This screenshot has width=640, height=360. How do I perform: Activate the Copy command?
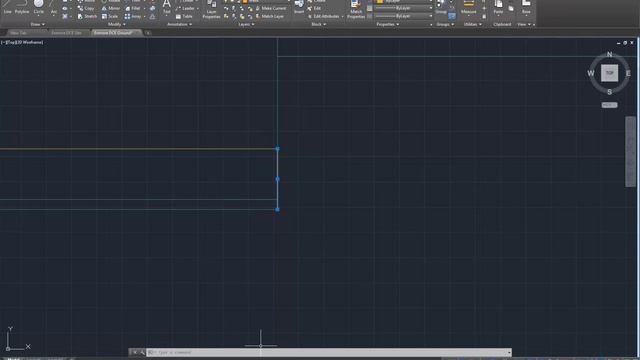86,8
